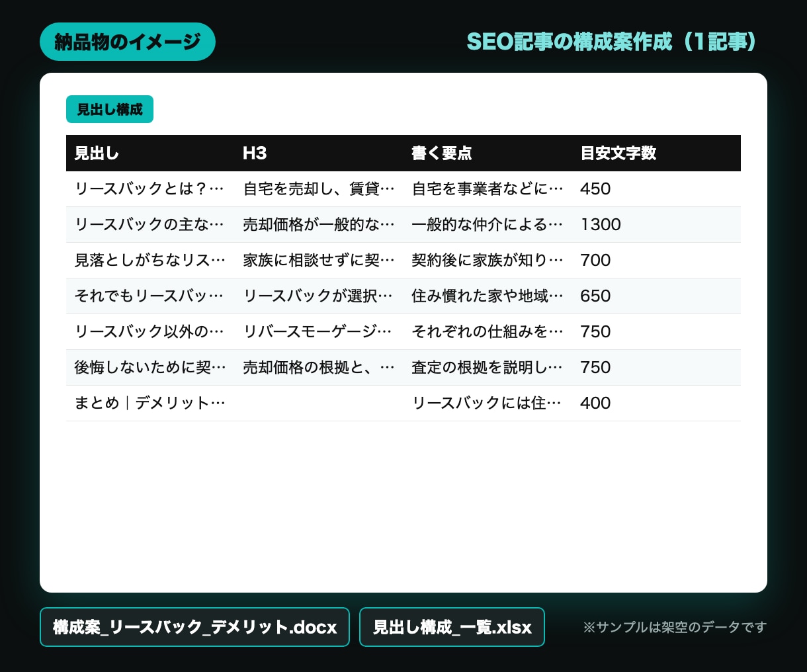Viewport: 807px width, 672px height.
Task: Select the cell 見落としがちなリス…
Action: point(149,261)
